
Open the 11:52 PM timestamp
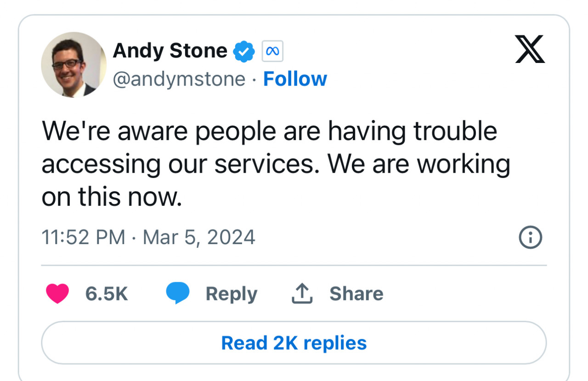click(x=83, y=237)
